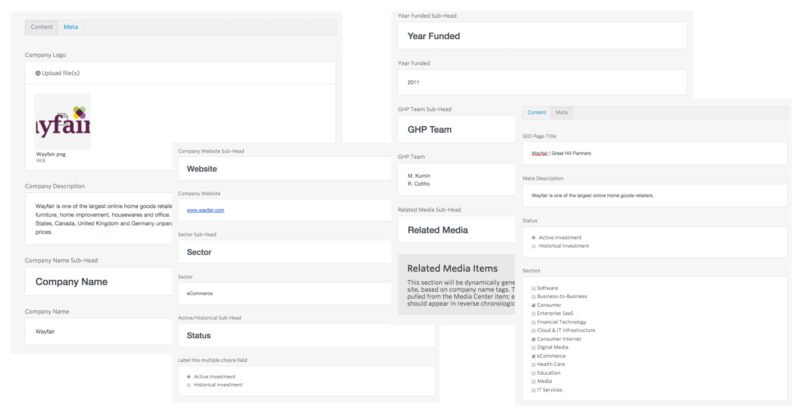
Task: Select the Content tab in the left panel
Action: [x=41, y=27]
